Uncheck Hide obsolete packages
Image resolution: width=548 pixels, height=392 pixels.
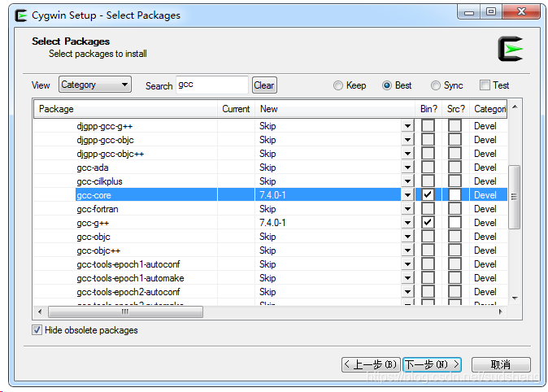(x=37, y=330)
